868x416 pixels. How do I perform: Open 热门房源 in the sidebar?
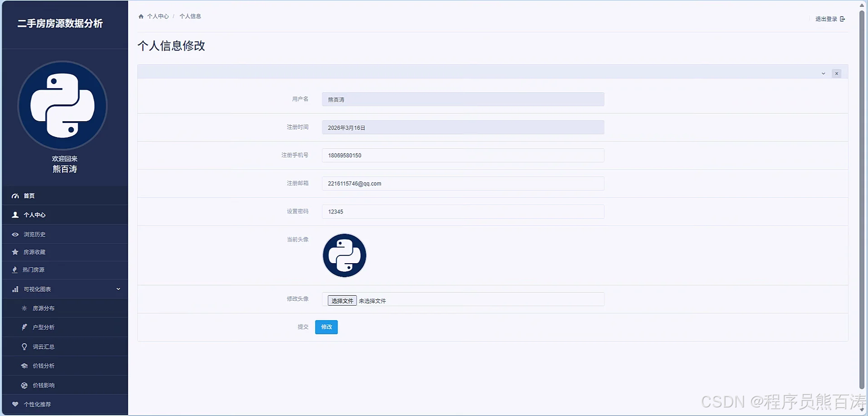(65, 269)
